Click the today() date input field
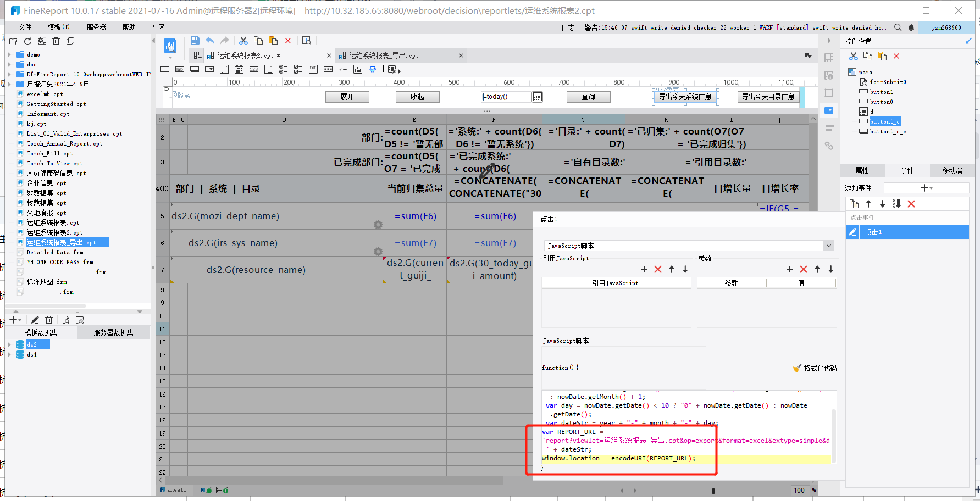 [507, 97]
